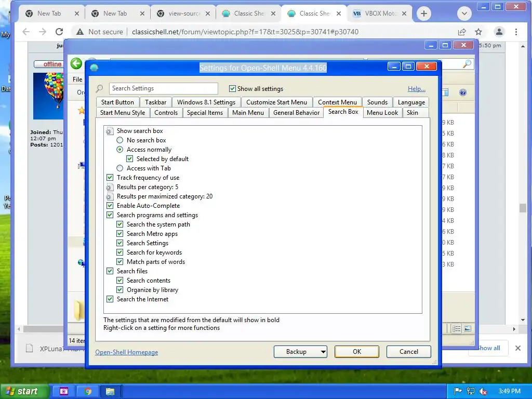Screen dimensions: 532x399
Task: Open the file explorer taskbar icon
Action: pos(110,391)
